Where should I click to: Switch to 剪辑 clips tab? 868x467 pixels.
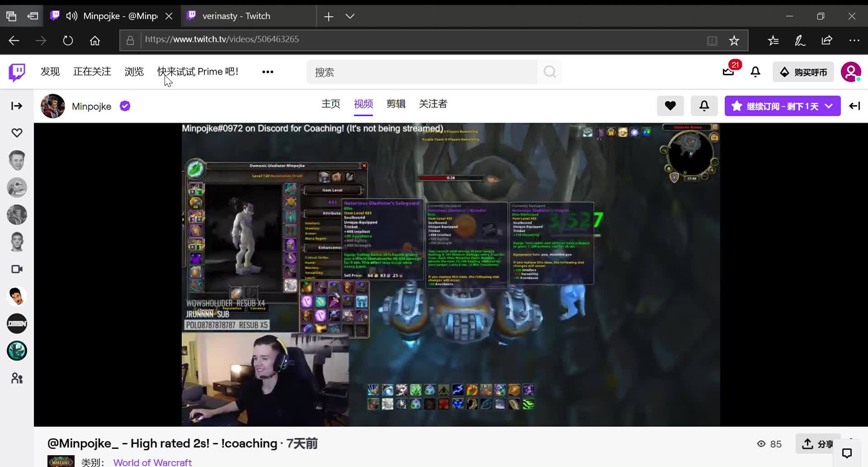coord(396,104)
